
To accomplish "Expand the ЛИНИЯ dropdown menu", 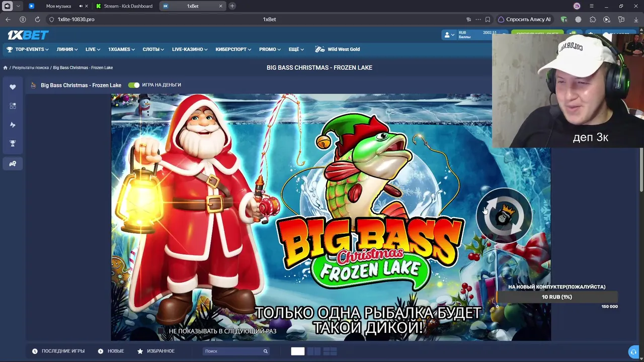I will pos(67,49).
